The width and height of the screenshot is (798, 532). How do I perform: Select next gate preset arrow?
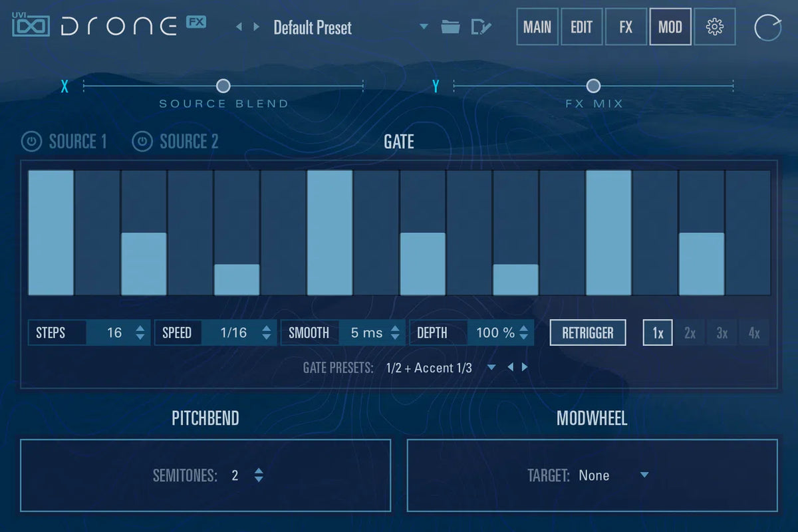[x=525, y=367]
